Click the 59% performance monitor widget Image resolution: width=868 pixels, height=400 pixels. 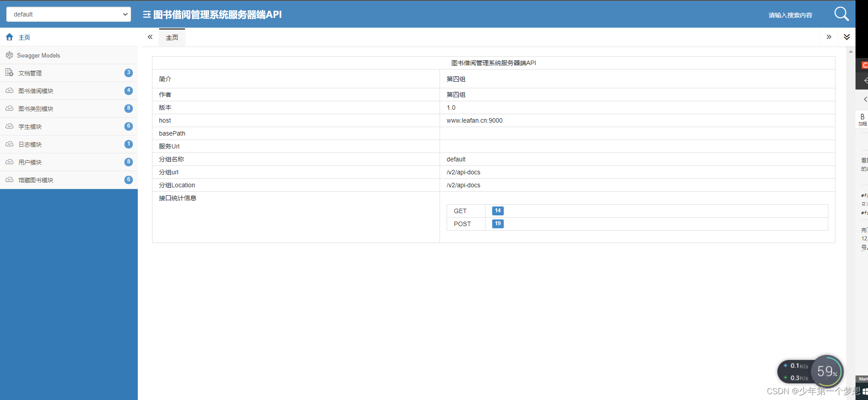coord(827,371)
